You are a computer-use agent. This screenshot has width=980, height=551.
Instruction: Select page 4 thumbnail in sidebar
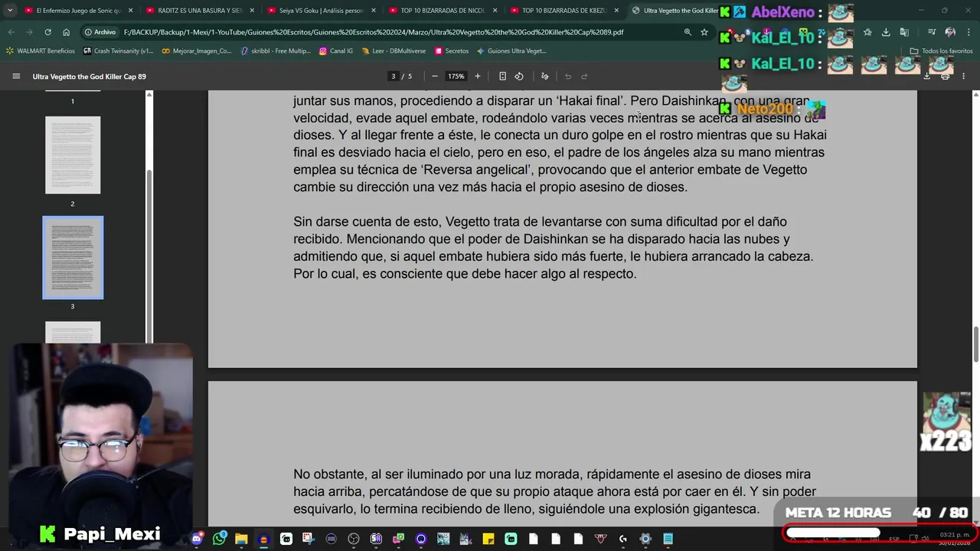(x=73, y=332)
